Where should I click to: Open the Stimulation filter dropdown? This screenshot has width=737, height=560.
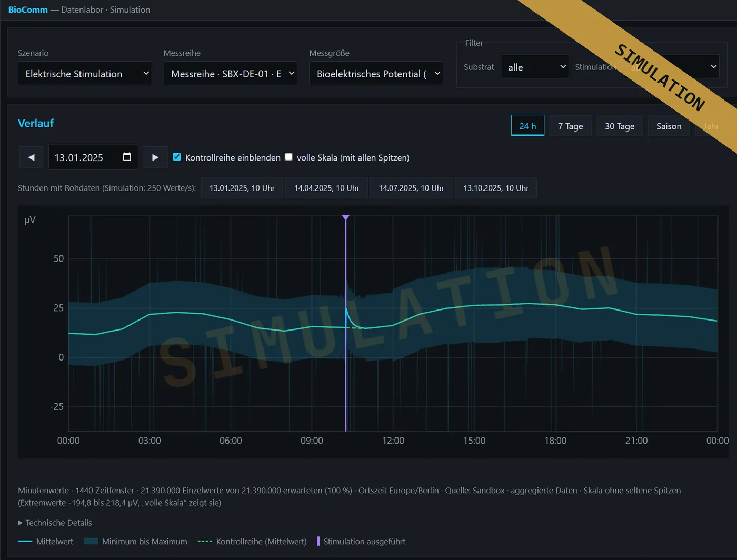[671, 67]
